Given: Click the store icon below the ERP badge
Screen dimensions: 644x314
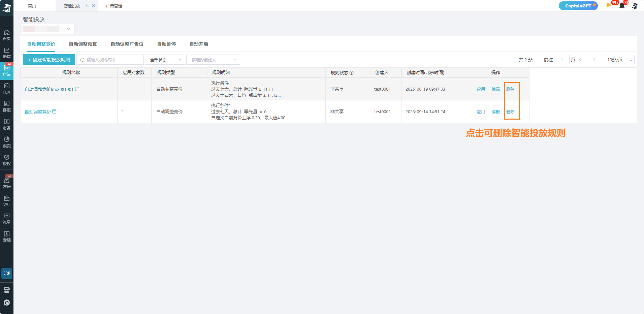Looking at the screenshot, I should 7,290.
